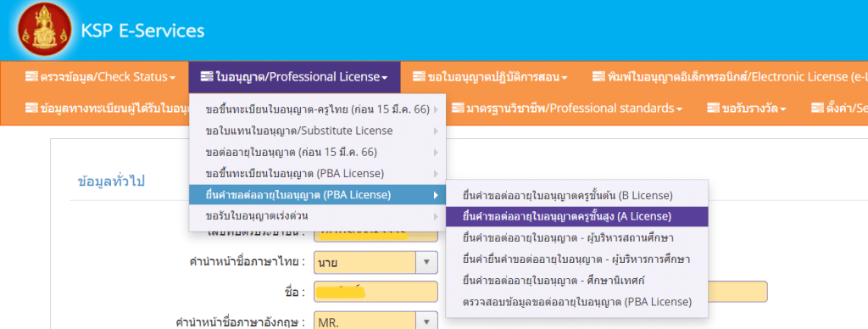Click icon beside ข้อมูลทางทะเบียนผู้ได้รับใบอนุญาต
Viewport: 868px width, 329px height.
coord(31,108)
